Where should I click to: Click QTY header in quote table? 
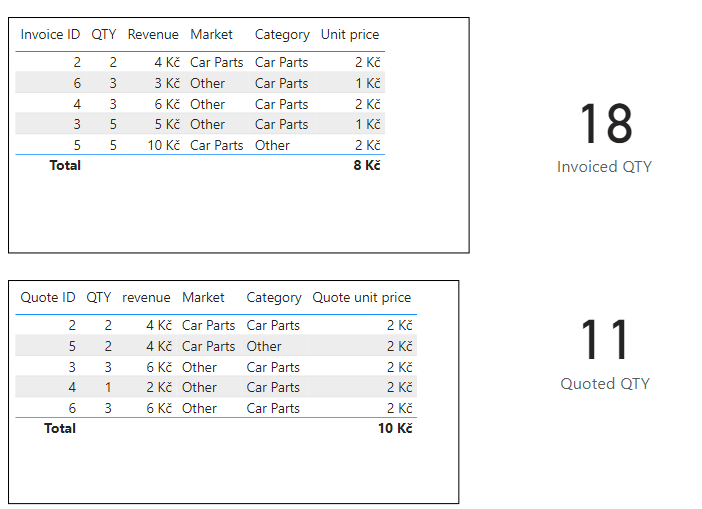tap(98, 297)
